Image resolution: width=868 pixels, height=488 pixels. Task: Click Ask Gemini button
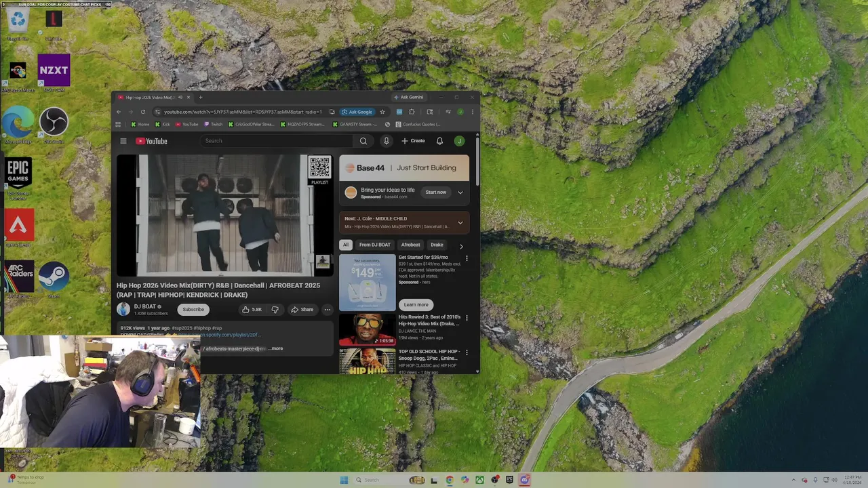408,97
